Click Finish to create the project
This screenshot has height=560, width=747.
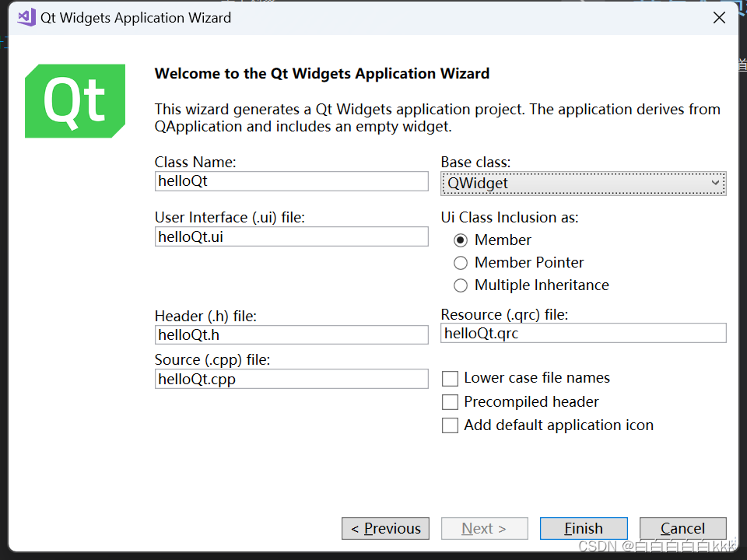(584, 528)
